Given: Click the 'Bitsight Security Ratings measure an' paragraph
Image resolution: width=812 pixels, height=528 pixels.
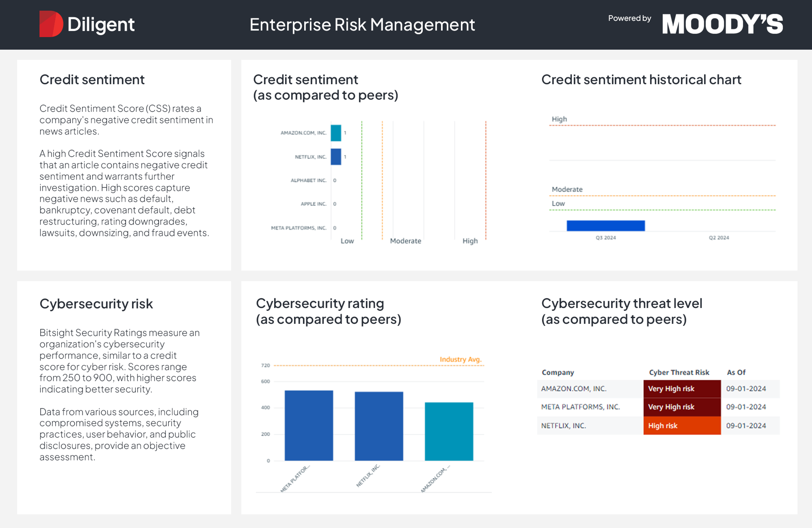Looking at the screenshot, I should coord(119,361).
